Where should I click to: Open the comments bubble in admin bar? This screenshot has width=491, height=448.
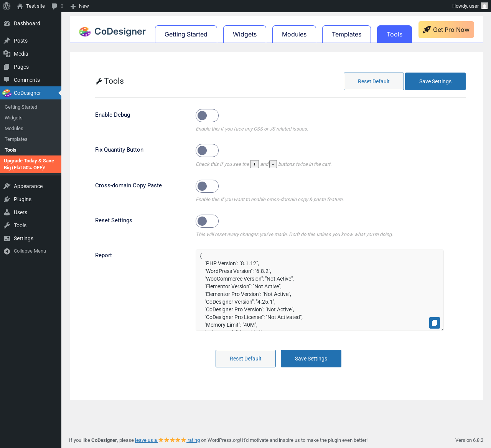coord(54,6)
